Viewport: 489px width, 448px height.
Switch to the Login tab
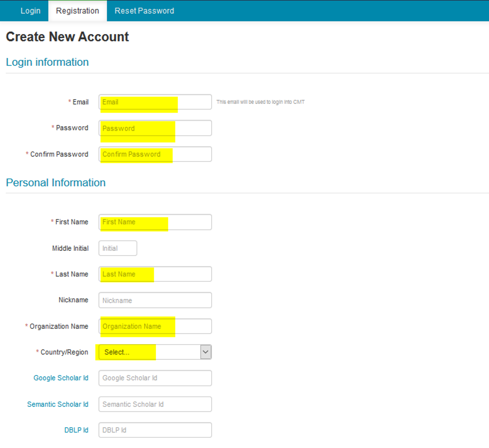point(30,11)
